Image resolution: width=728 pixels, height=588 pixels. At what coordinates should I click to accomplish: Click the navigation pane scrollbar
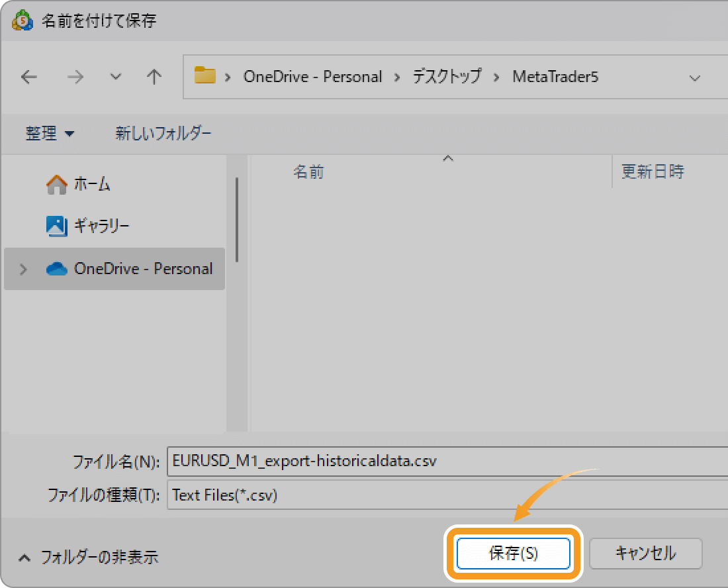[x=237, y=220]
